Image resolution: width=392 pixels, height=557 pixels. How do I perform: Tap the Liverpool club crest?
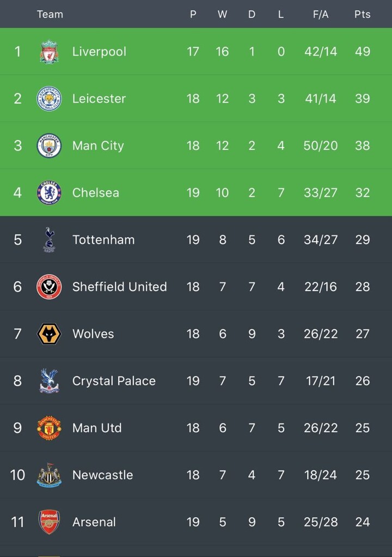(x=49, y=52)
